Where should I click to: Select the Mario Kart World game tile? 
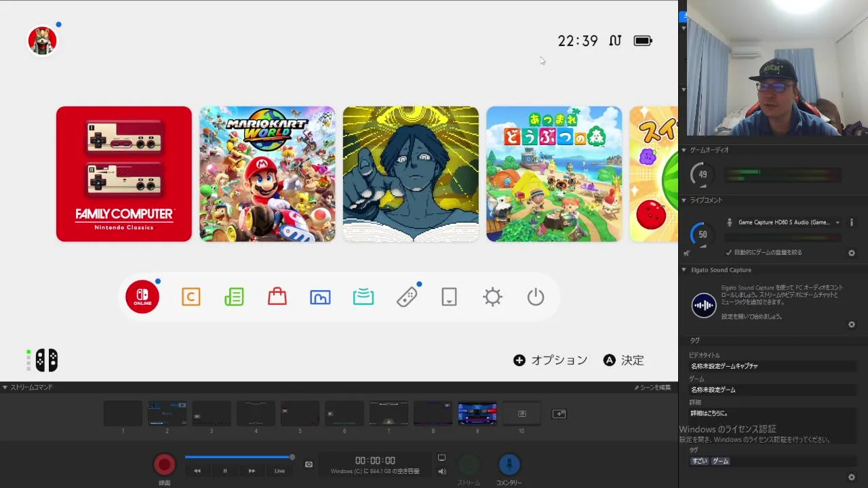[x=267, y=174]
